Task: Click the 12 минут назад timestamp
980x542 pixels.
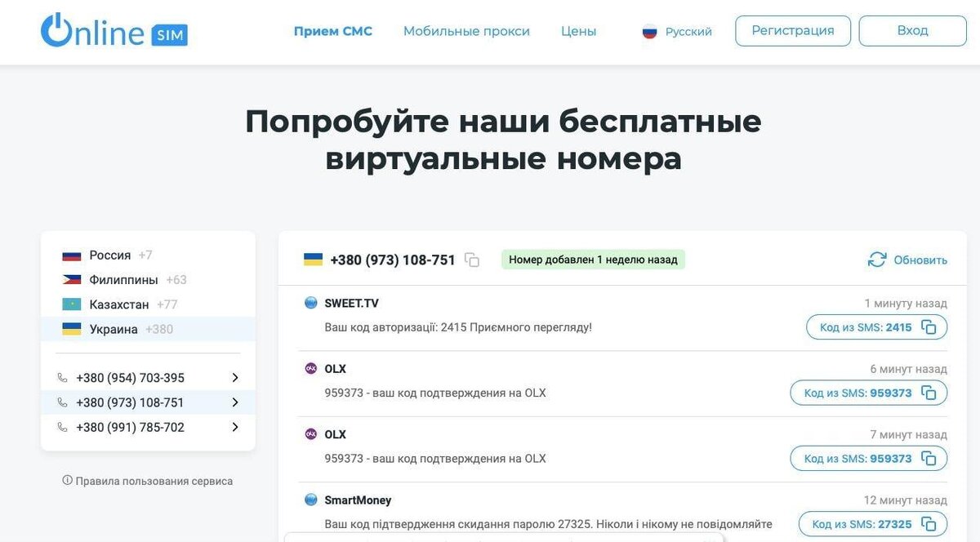Action: (x=906, y=500)
